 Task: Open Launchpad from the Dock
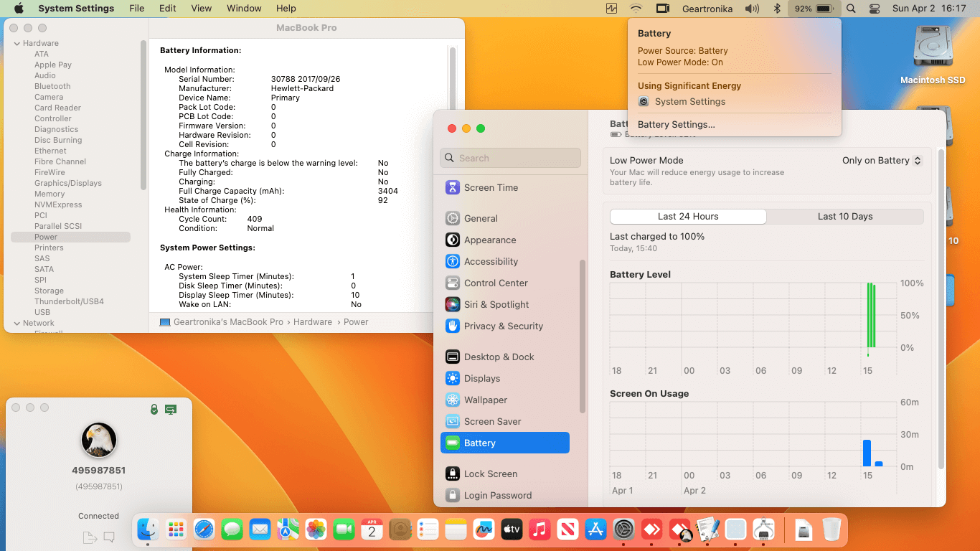[x=176, y=530]
